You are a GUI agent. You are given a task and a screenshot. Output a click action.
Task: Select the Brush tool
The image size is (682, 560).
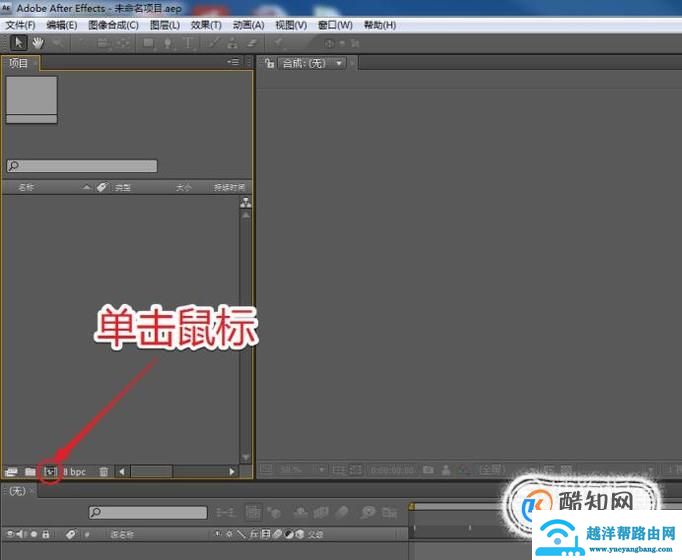[x=214, y=43]
